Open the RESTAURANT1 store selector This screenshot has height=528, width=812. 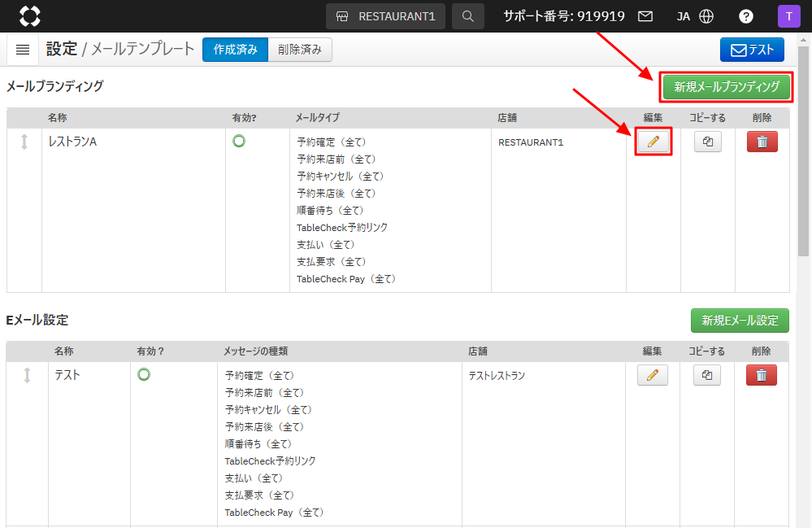(385, 16)
